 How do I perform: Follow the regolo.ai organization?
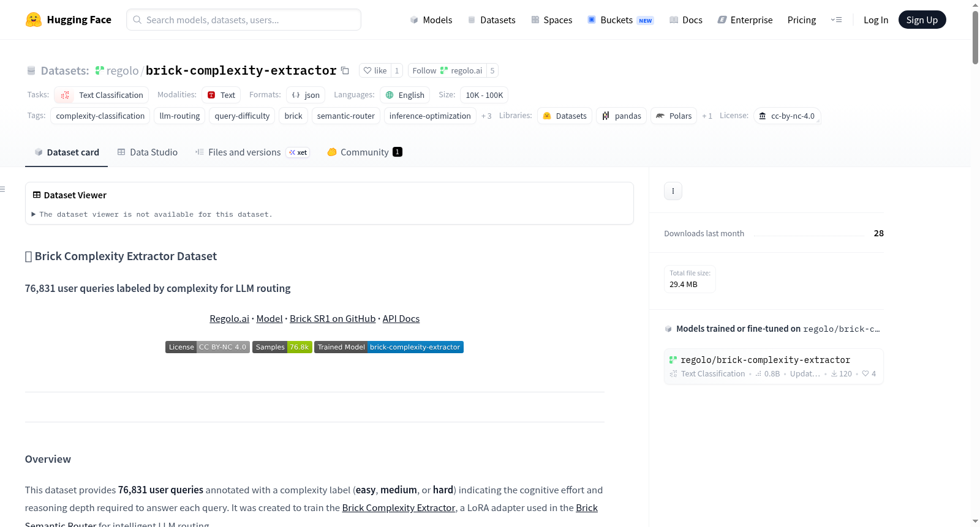[447, 70]
